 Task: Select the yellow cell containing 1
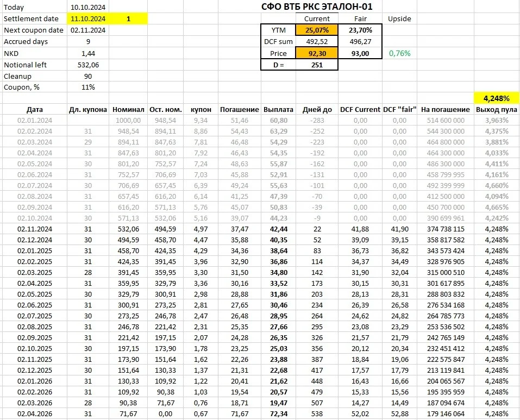128,19
